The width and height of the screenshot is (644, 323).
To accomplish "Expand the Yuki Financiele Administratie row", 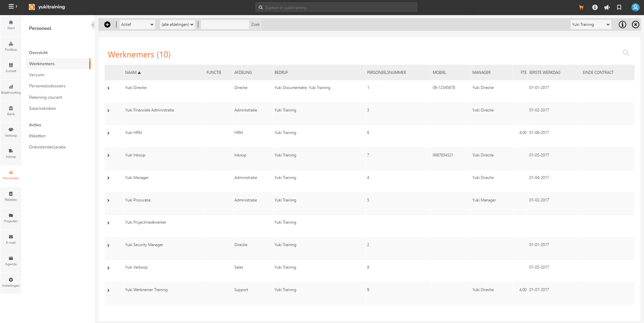I will (108, 111).
